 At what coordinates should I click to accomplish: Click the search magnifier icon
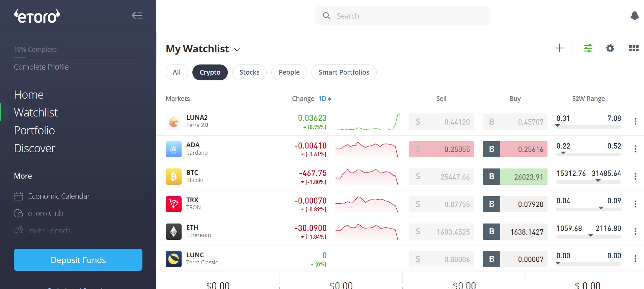pos(326,16)
